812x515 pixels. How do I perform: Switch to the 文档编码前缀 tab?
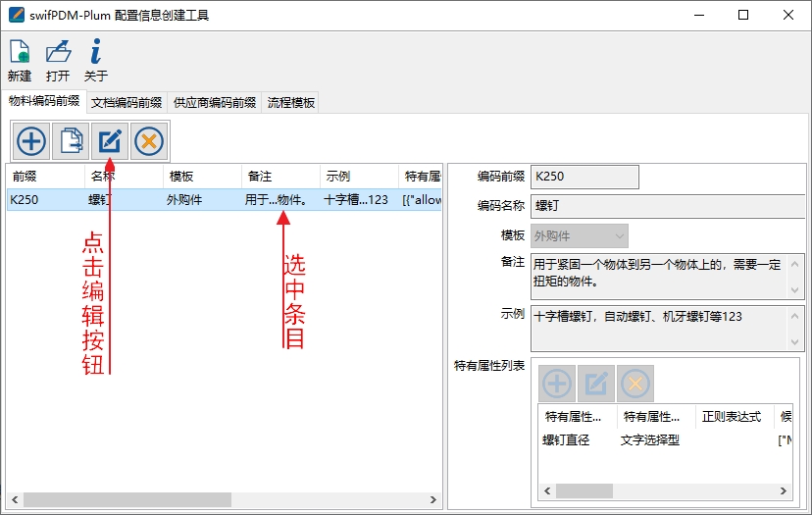point(127,102)
